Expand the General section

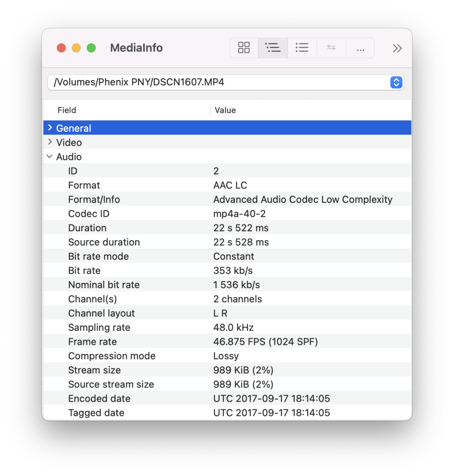(x=50, y=128)
